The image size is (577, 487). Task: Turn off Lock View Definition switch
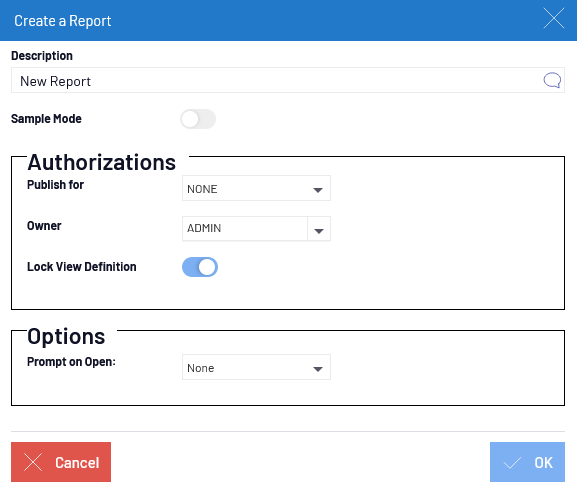[200, 267]
